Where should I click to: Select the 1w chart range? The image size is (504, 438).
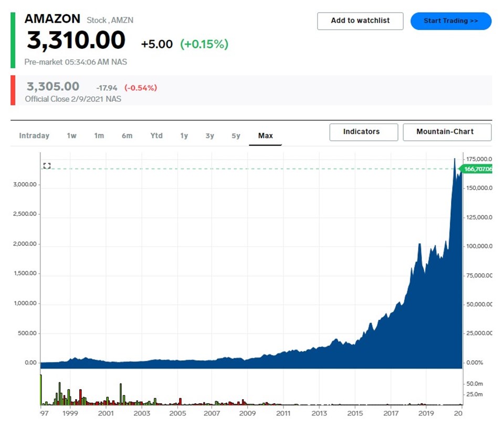(x=71, y=135)
